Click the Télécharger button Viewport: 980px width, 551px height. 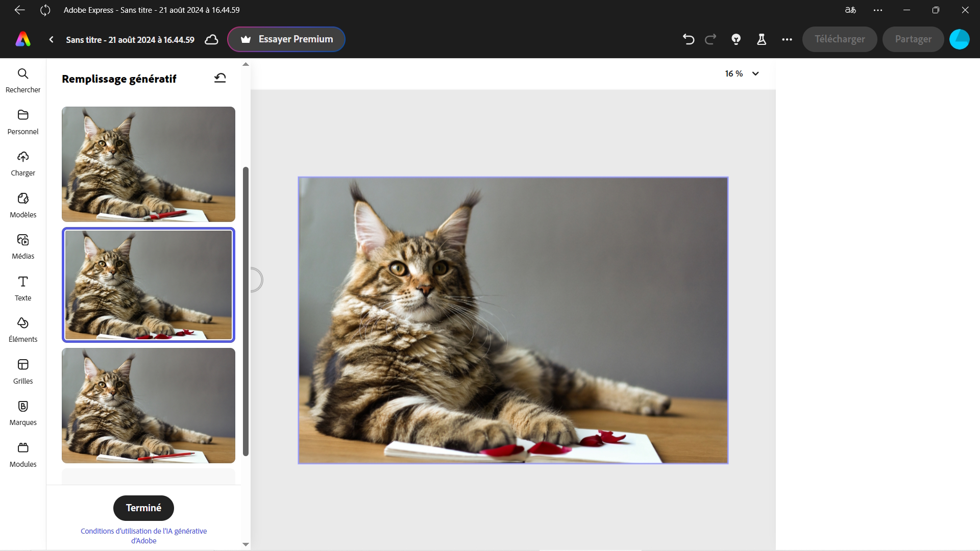(x=840, y=39)
